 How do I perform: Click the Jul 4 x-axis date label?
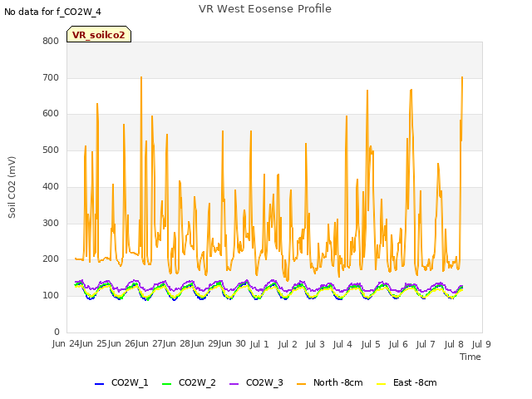coord(342,344)
